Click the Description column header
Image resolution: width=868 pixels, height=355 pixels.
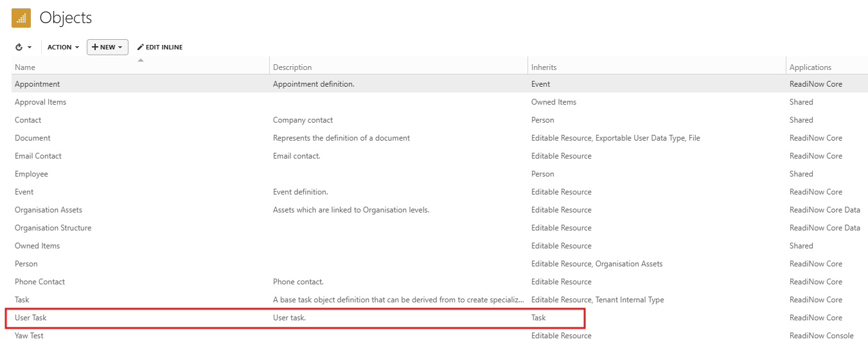(292, 67)
